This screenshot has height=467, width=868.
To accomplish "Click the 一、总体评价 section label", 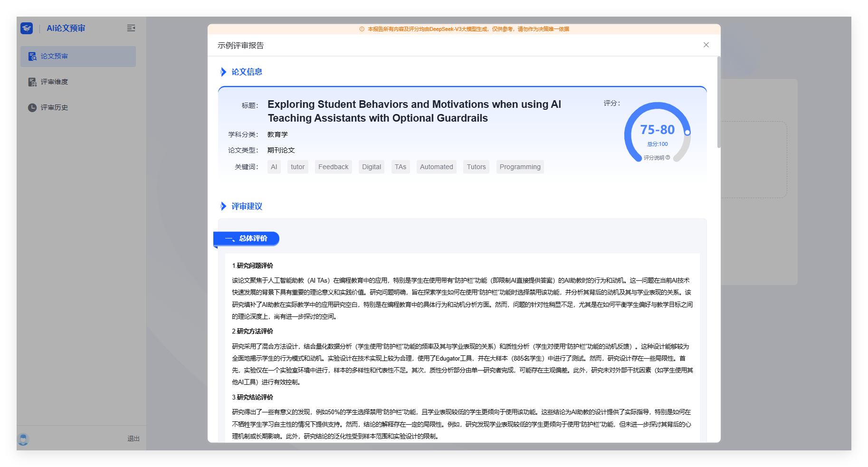I will tap(247, 238).
